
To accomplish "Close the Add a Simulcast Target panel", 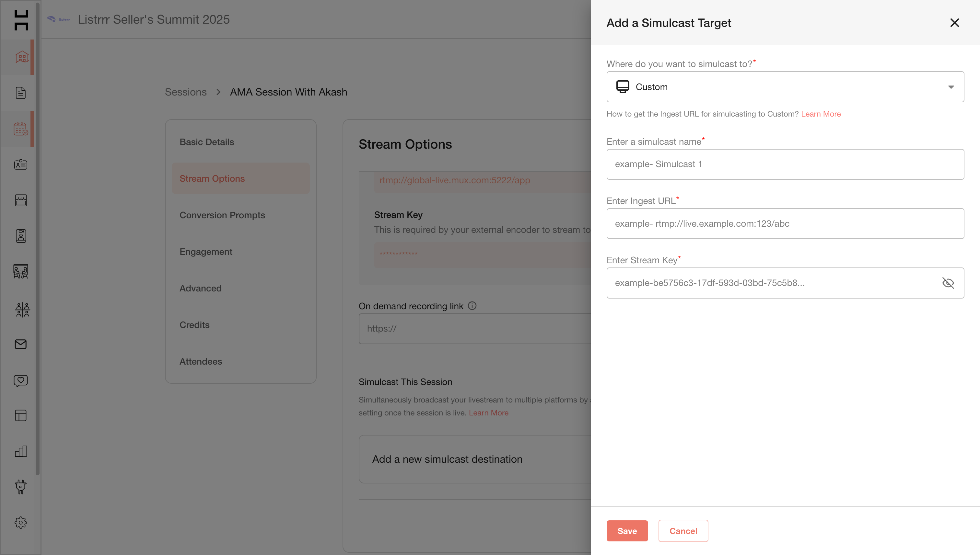I will (x=954, y=23).
